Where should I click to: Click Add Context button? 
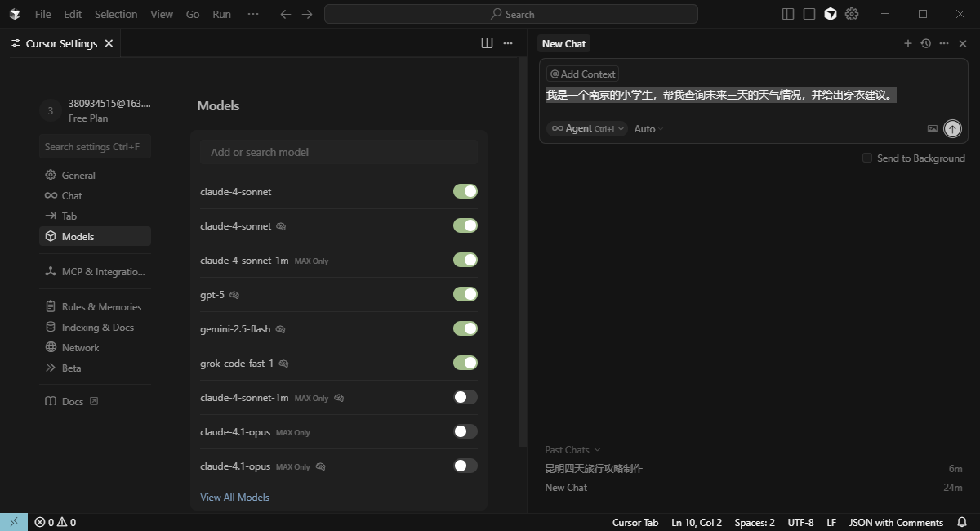coord(582,74)
